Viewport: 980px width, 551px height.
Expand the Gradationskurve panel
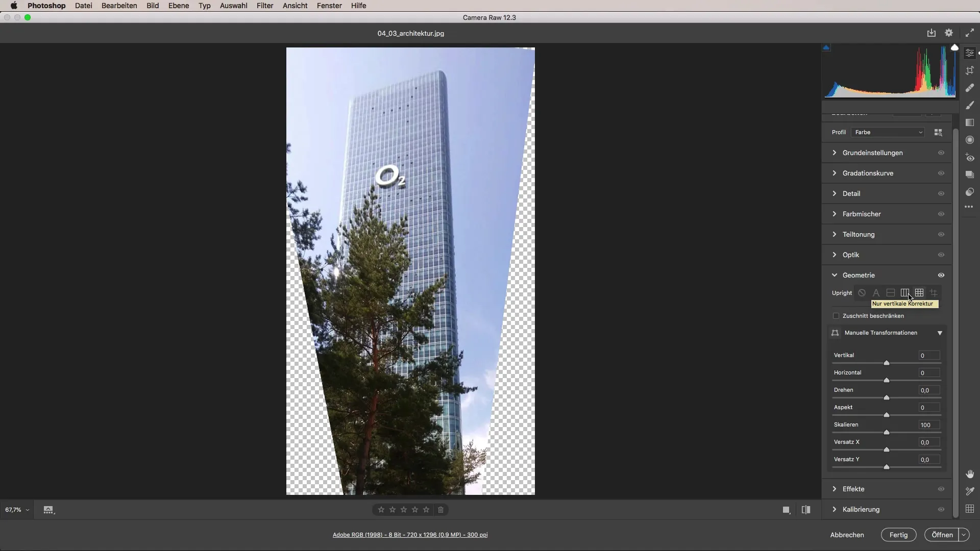tap(835, 173)
